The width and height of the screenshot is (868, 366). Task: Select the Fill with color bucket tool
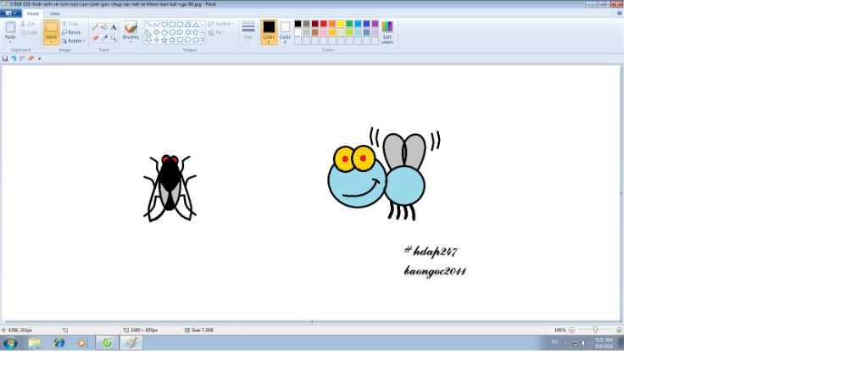coord(104,27)
